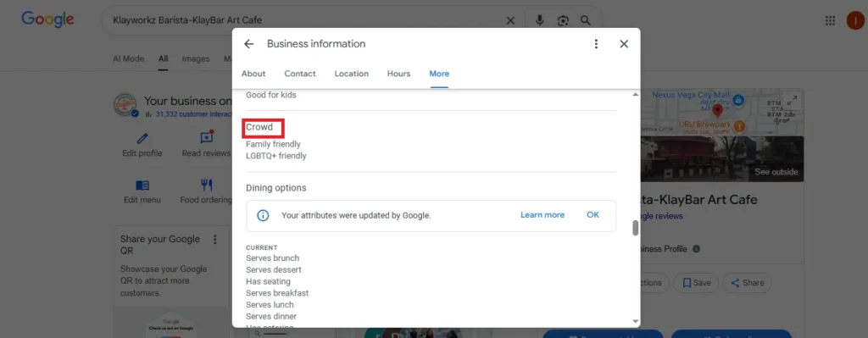Dismiss the notice with OK
868x338 pixels.
coord(593,215)
